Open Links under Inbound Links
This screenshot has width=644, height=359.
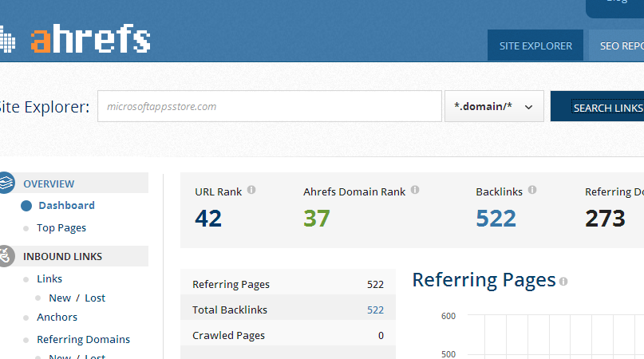(49, 279)
